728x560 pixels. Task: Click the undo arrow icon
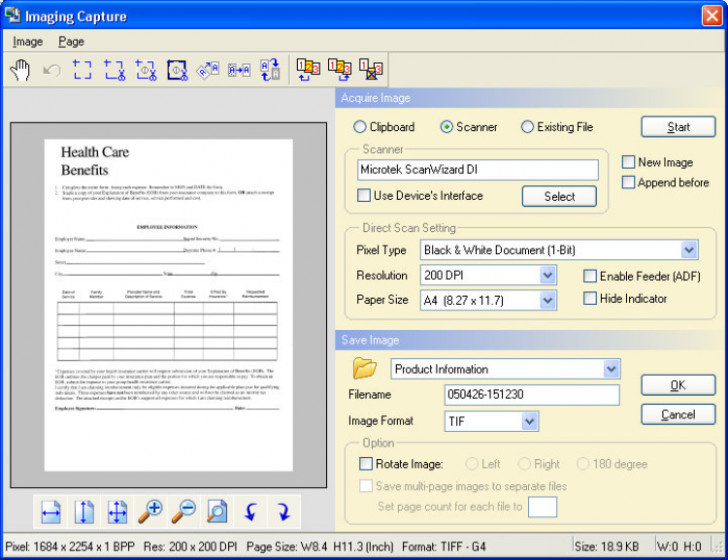[51, 70]
